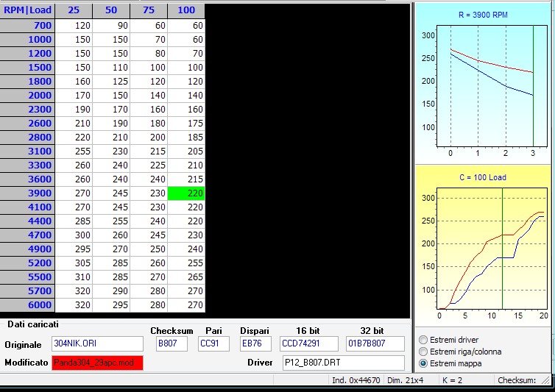This screenshot has width=555, height=392.
Task: Click the column header 50
Action: pyautogui.click(x=111, y=10)
